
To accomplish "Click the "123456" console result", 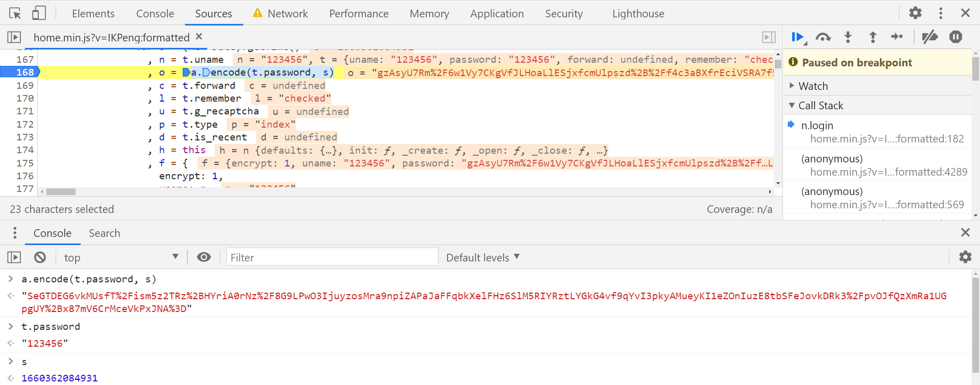I will [45, 343].
